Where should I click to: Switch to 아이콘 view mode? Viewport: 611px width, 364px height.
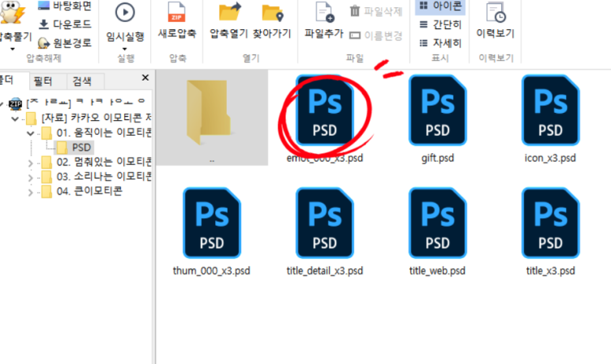pyautogui.click(x=440, y=6)
